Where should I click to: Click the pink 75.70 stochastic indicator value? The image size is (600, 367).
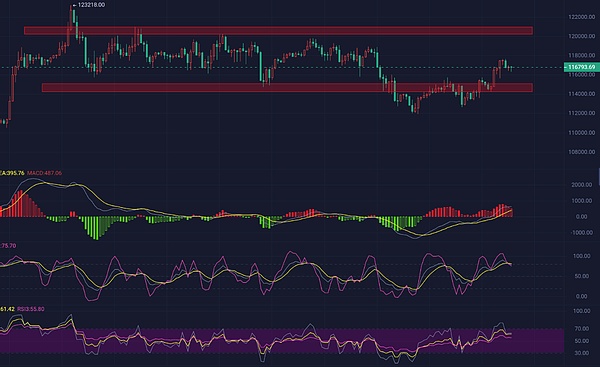pos(8,246)
